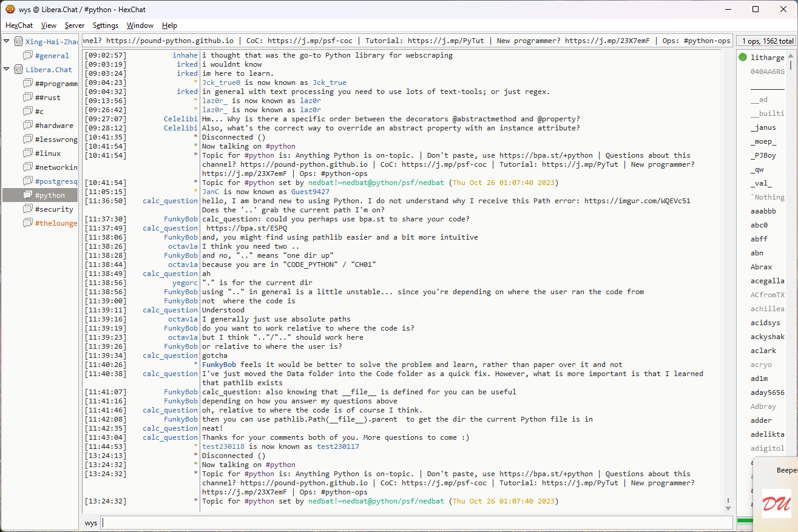
Task: Collapse the Libera.Chat network tree
Action: (x=7, y=70)
